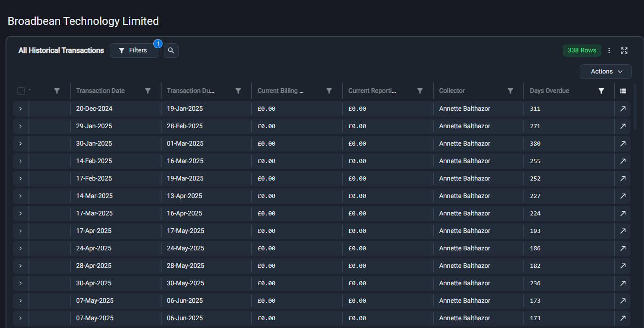This screenshot has height=328, width=644.
Task: Click due date 28-May-2025
Action: tap(186, 266)
